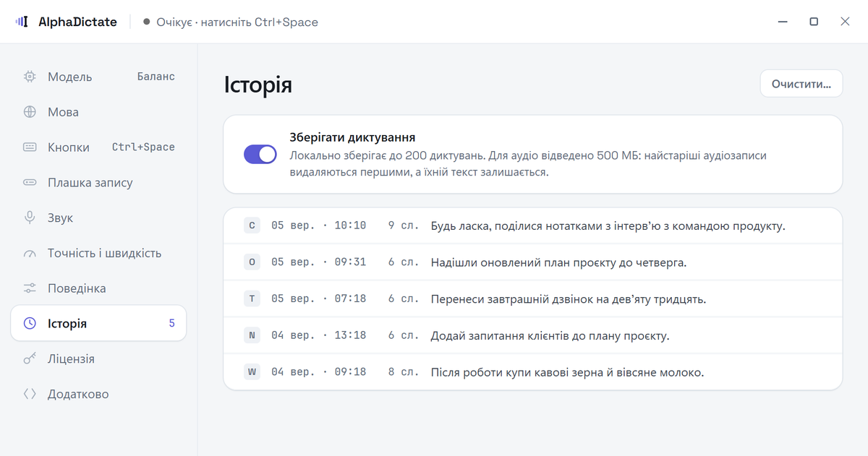Click the timestamp 05 вер. · 07:18
The height and width of the screenshot is (456, 868).
pyautogui.click(x=319, y=299)
